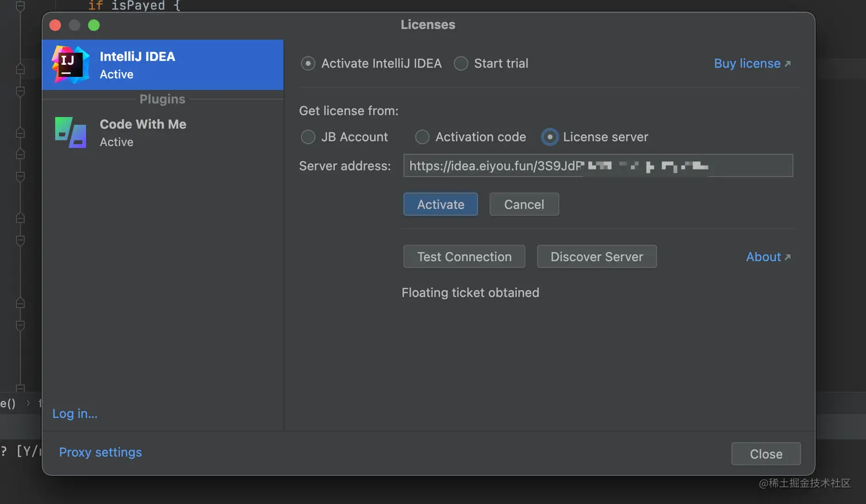Click the Code With Me plugin icon
The image size is (866, 504).
70,132
